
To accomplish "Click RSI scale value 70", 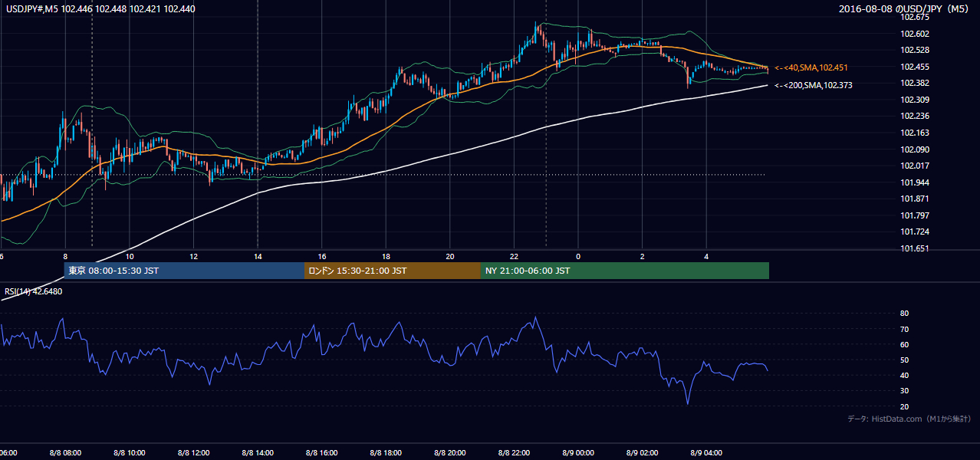I will [904, 329].
